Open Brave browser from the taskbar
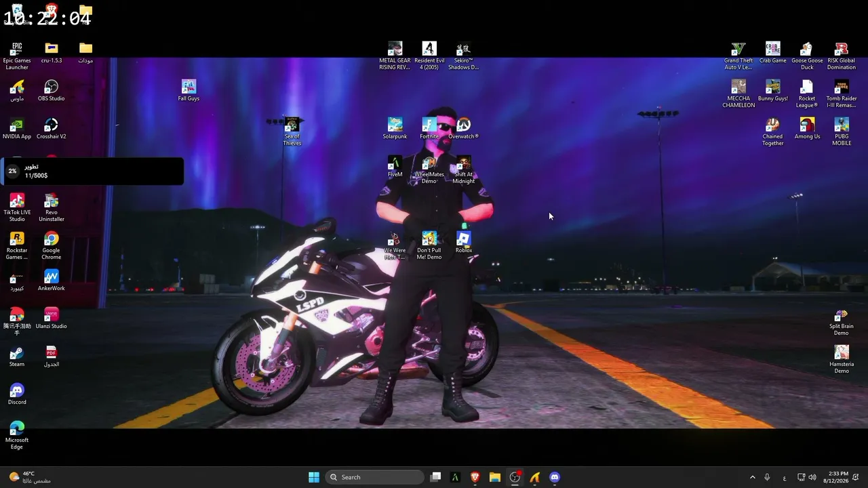This screenshot has width=868, height=488. point(475,477)
